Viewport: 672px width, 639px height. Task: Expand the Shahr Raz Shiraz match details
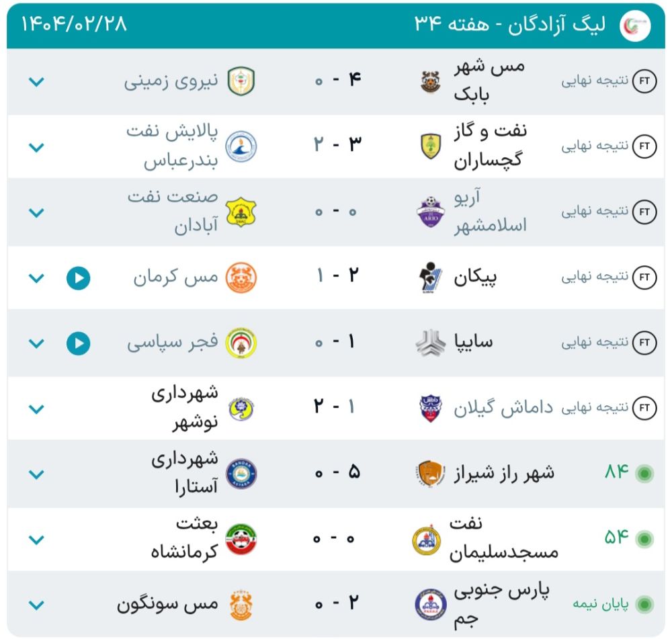click(x=36, y=474)
